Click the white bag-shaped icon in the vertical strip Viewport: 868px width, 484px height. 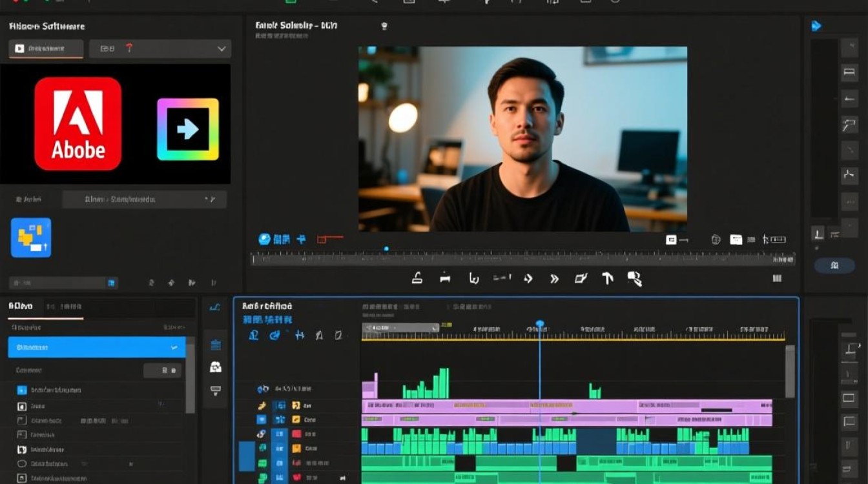click(216, 367)
